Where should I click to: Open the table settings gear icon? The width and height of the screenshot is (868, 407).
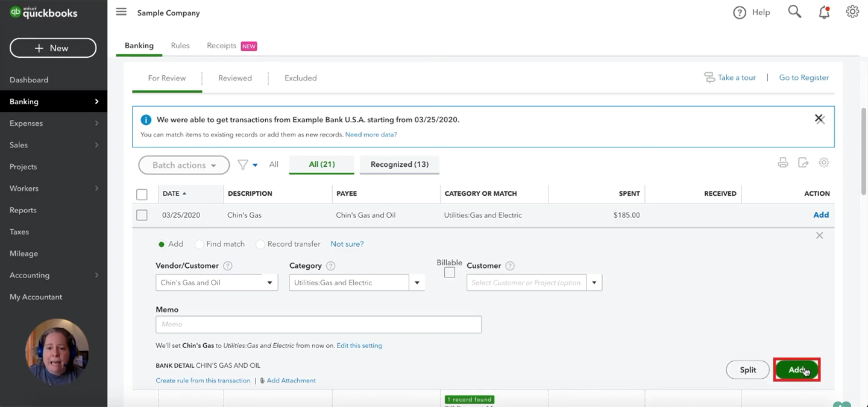click(x=824, y=163)
